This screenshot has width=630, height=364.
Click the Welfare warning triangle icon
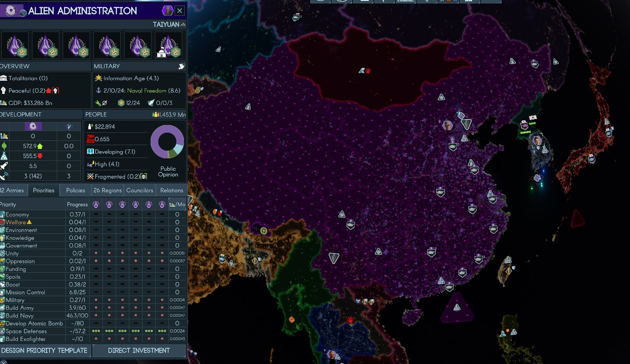[x=29, y=222]
